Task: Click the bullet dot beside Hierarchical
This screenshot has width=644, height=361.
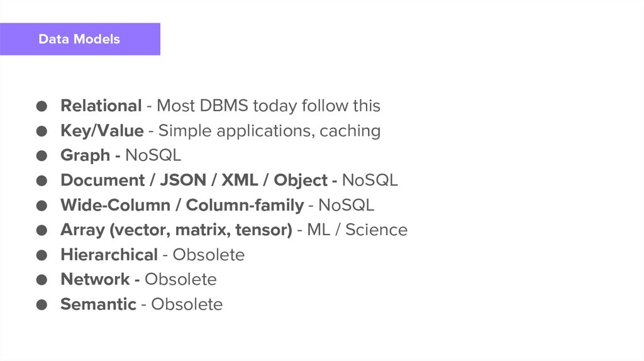Action: tap(42, 255)
